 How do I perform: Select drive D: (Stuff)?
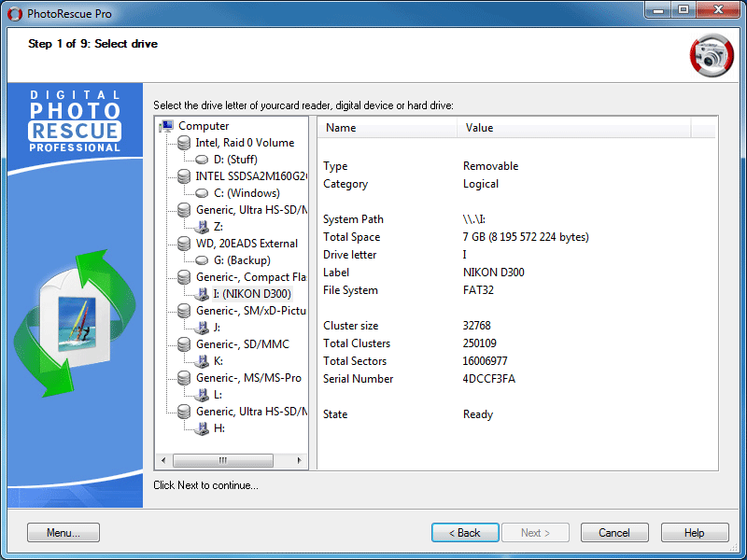[235, 160]
